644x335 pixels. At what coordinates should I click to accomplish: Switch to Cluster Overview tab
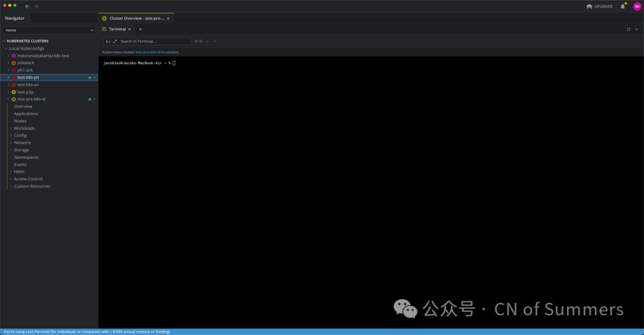pyautogui.click(x=137, y=18)
